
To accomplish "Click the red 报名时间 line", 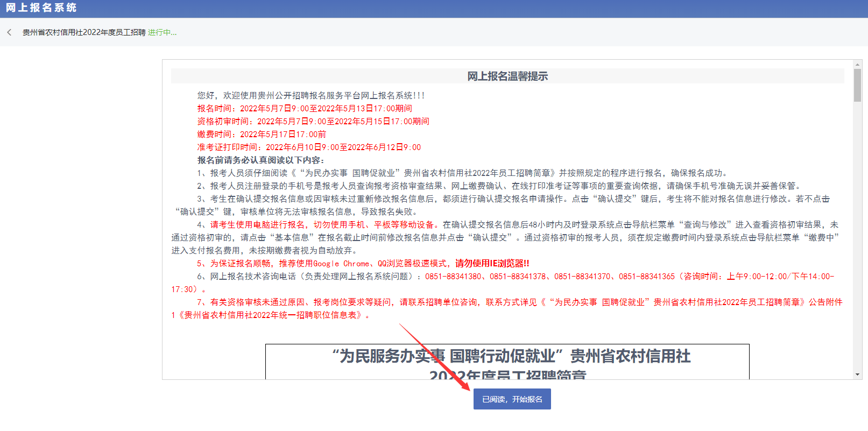I will pyautogui.click(x=305, y=109).
